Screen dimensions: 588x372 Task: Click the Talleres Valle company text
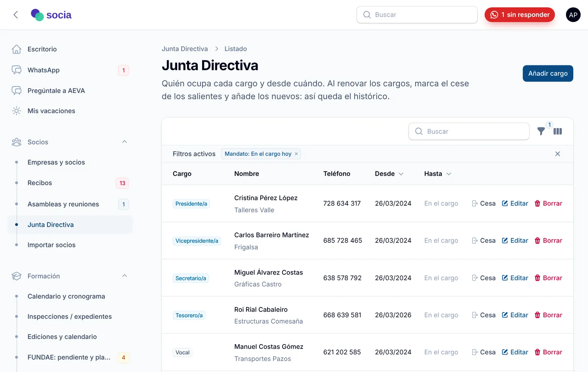254,210
